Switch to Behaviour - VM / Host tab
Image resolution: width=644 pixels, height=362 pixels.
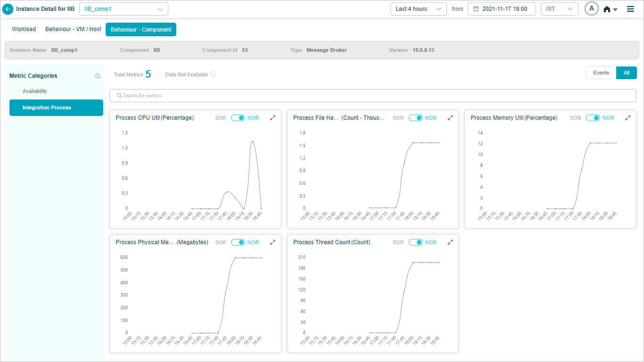tap(73, 29)
